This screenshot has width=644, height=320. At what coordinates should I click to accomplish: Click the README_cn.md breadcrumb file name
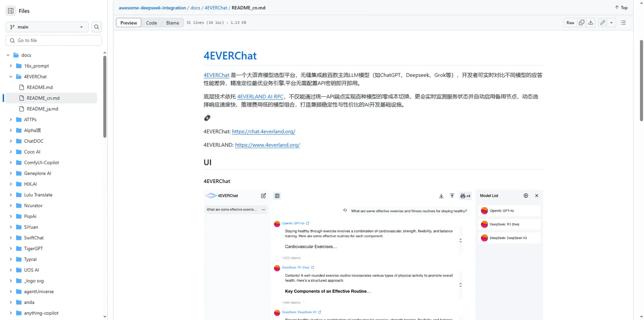tap(248, 8)
